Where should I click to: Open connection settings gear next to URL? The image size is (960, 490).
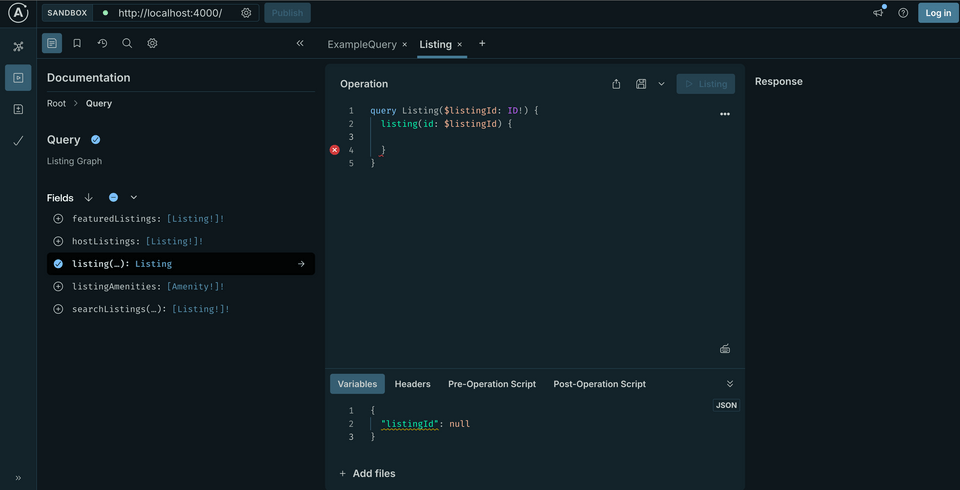point(246,13)
